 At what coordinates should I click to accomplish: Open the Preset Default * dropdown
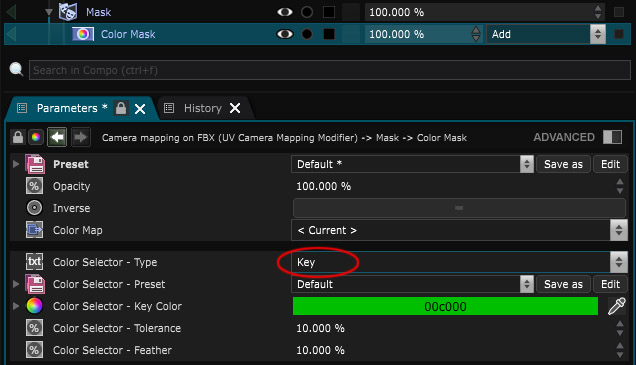click(x=412, y=164)
